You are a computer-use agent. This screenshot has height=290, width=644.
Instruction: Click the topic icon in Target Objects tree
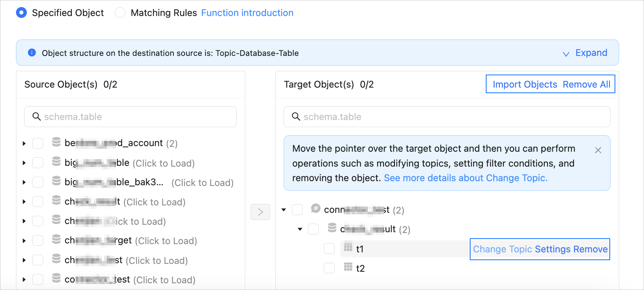coord(316,208)
